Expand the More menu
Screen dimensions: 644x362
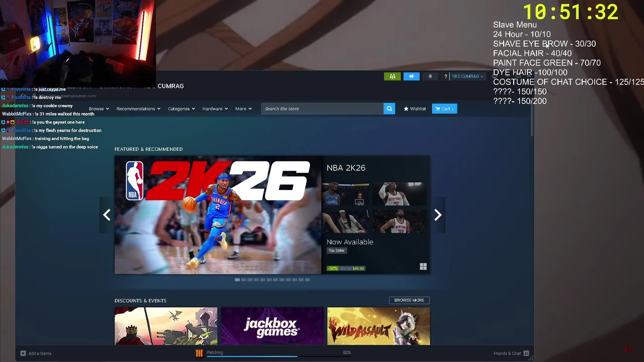[243, 109]
